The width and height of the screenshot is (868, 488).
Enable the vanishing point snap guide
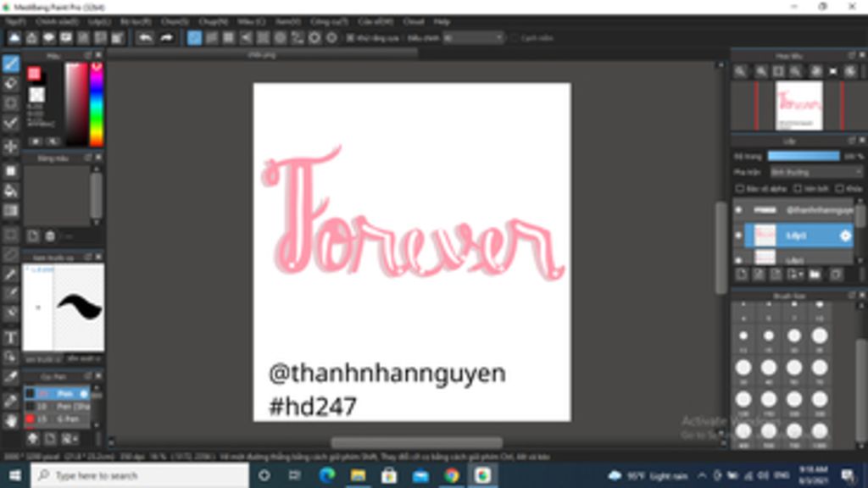(246, 37)
